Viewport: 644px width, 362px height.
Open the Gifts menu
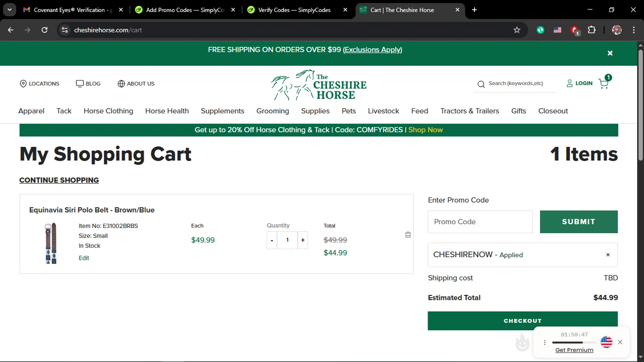click(519, 111)
